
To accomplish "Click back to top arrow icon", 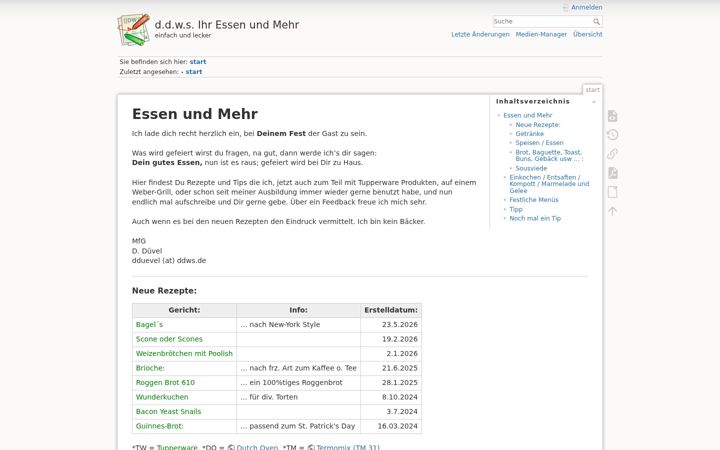I will [x=612, y=211].
